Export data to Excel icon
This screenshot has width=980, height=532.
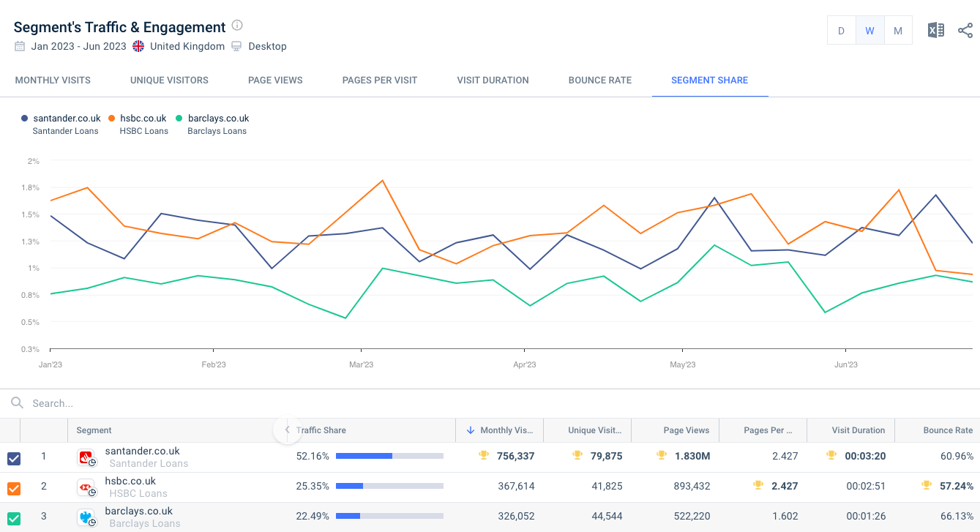[935, 30]
